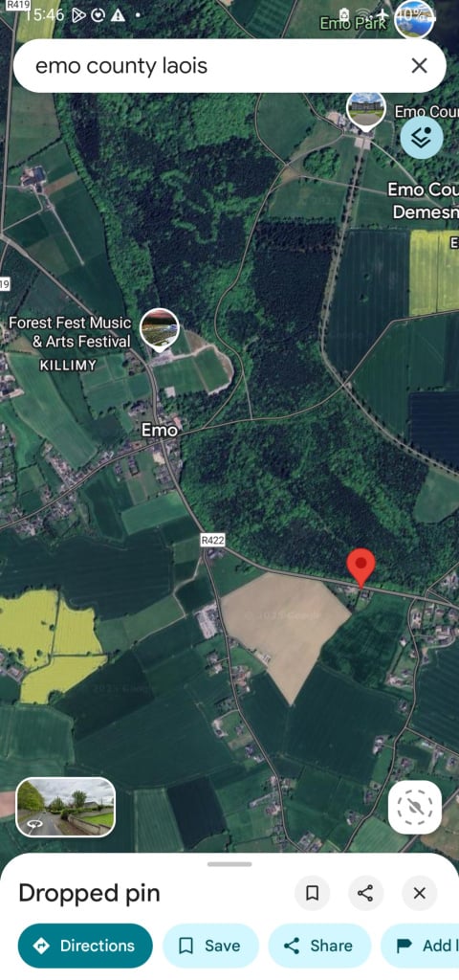Save the dropped pin location

pos(210,946)
